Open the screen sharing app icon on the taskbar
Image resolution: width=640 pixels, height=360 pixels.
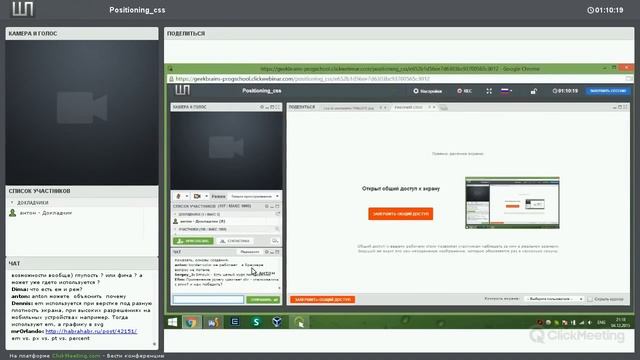(299, 322)
